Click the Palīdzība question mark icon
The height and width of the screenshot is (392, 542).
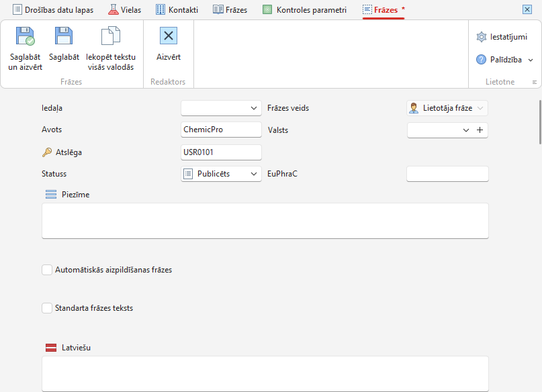pyautogui.click(x=481, y=60)
